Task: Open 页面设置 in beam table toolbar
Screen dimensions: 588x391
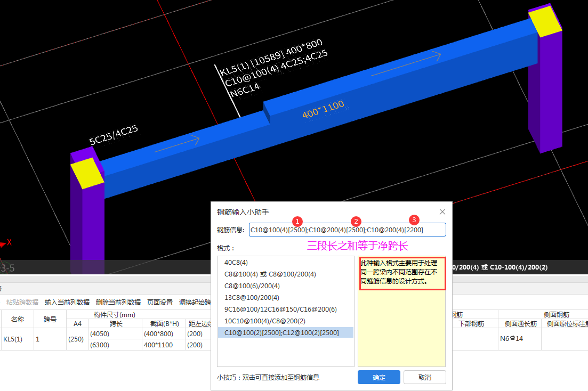Action: pos(160,302)
